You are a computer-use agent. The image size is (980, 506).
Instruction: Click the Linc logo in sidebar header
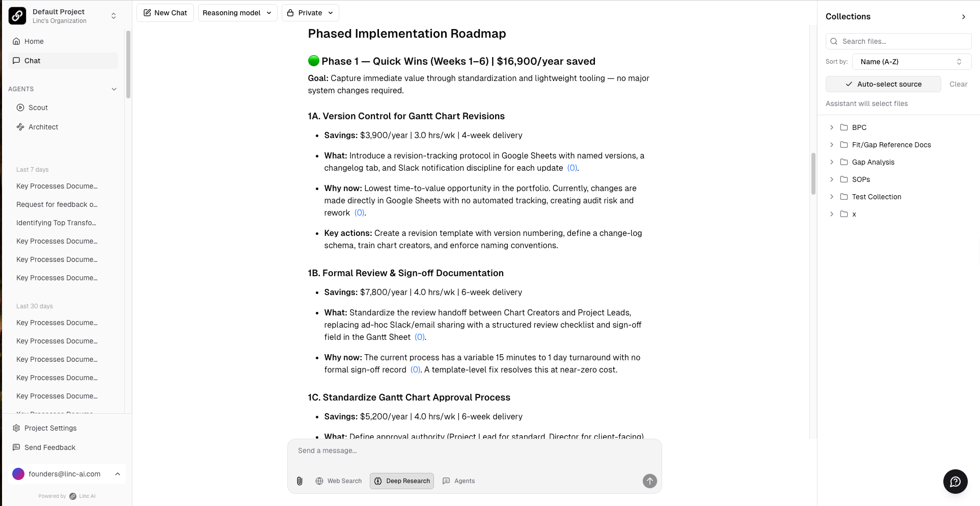click(x=17, y=16)
